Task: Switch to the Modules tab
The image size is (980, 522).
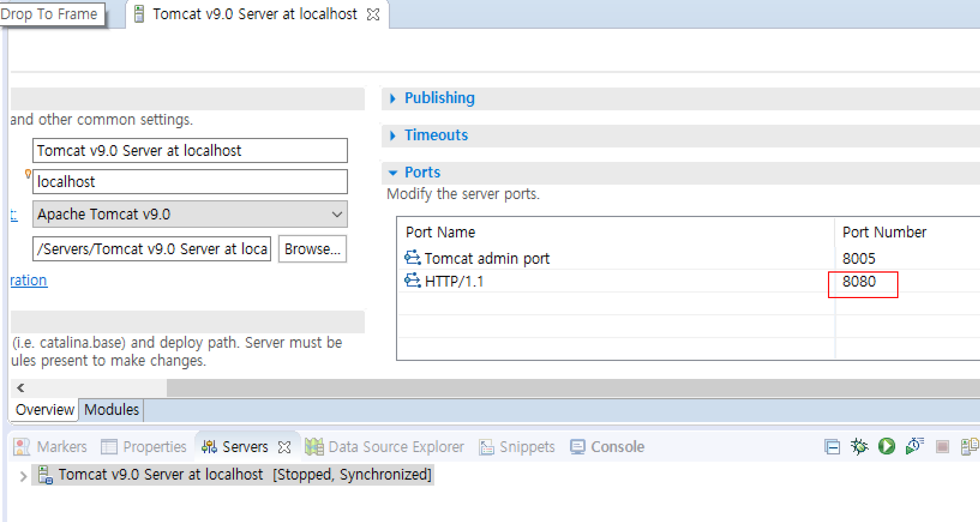Action: click(112, 410)
